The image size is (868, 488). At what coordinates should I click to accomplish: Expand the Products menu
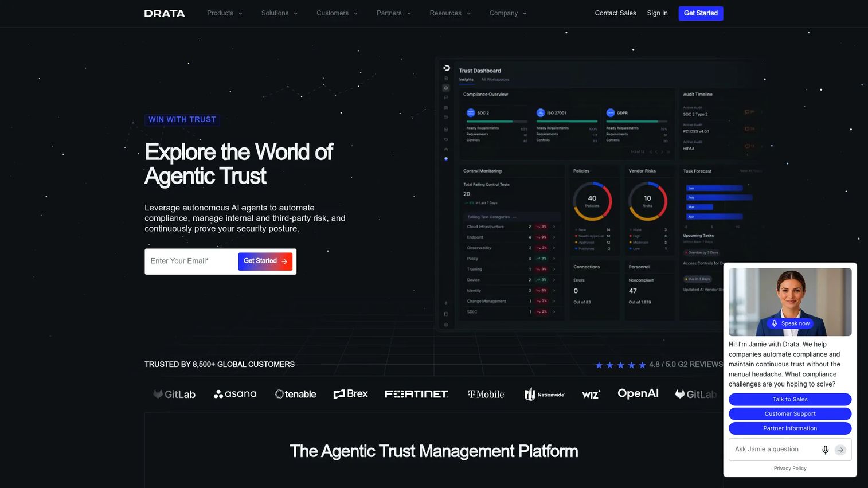(x=225, y=13)
